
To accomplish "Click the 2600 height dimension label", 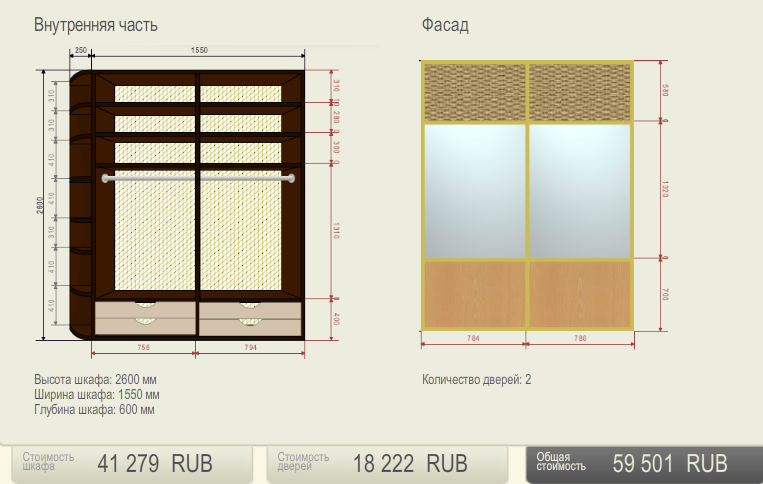I will [40, 205].
